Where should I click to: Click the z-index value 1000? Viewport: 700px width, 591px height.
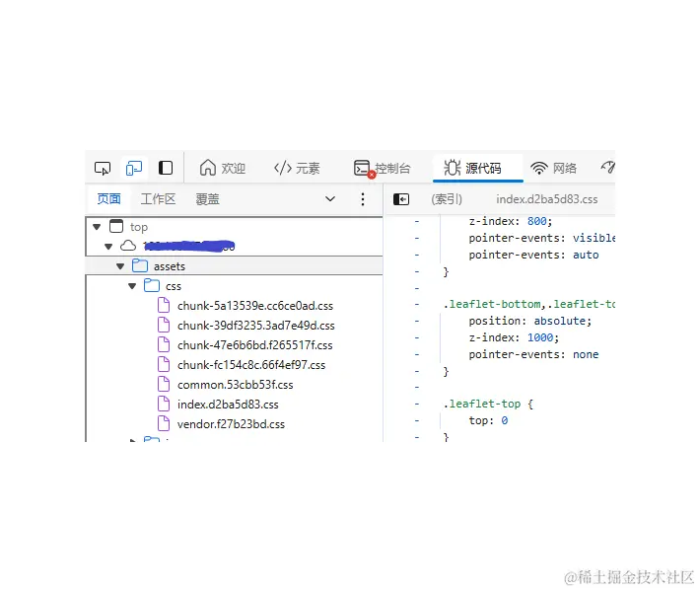pyautogui.click(x=540, y=337)
